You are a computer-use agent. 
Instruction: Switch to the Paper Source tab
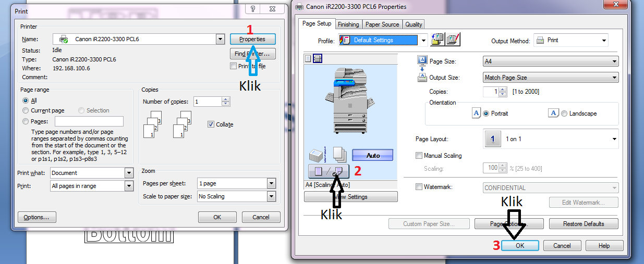point(382,24)
